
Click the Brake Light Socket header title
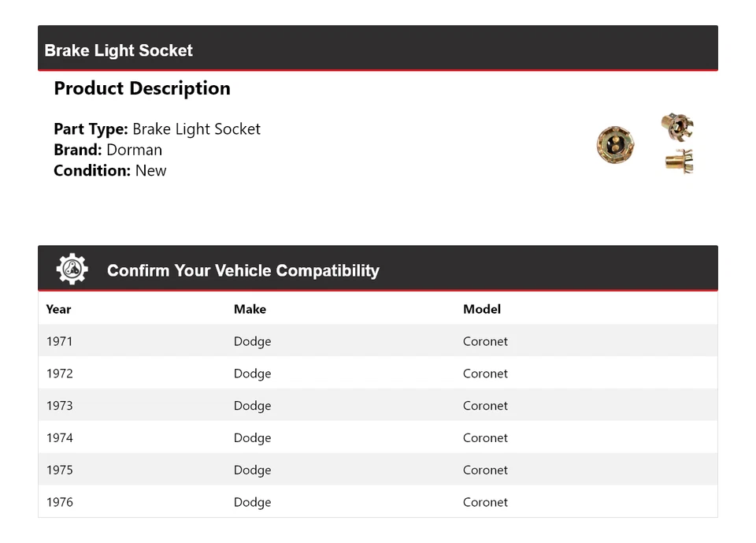tap(119, 50)
